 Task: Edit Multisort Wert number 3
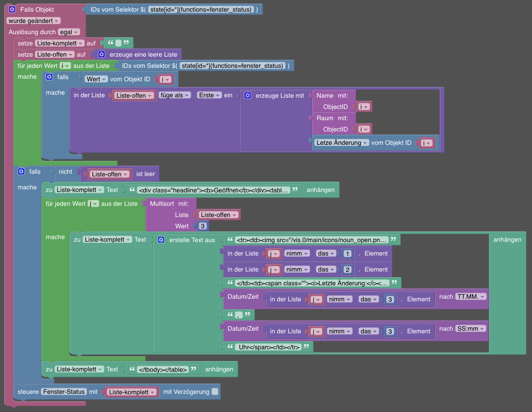pos(203,226)
